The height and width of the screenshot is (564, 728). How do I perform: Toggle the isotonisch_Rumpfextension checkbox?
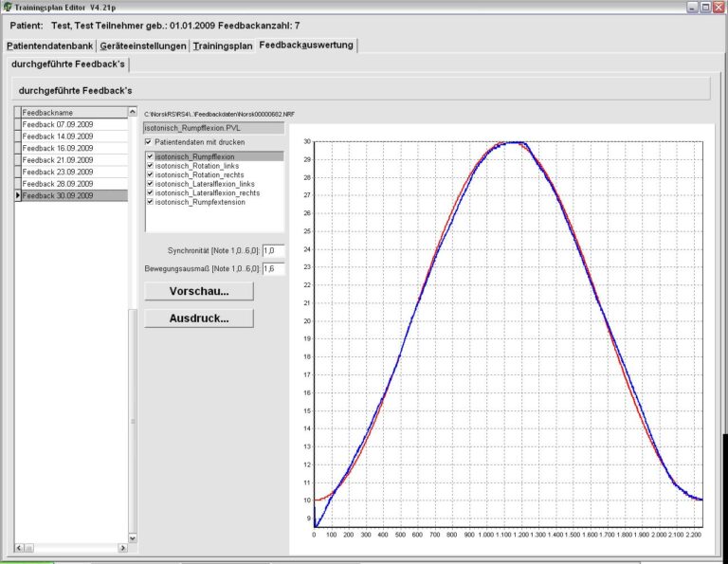click(x=150, y=202)
